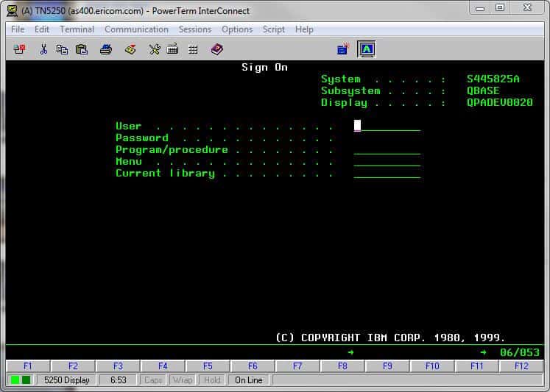
Task: Click the Paste clipboard icon
Action: point(82,49)
